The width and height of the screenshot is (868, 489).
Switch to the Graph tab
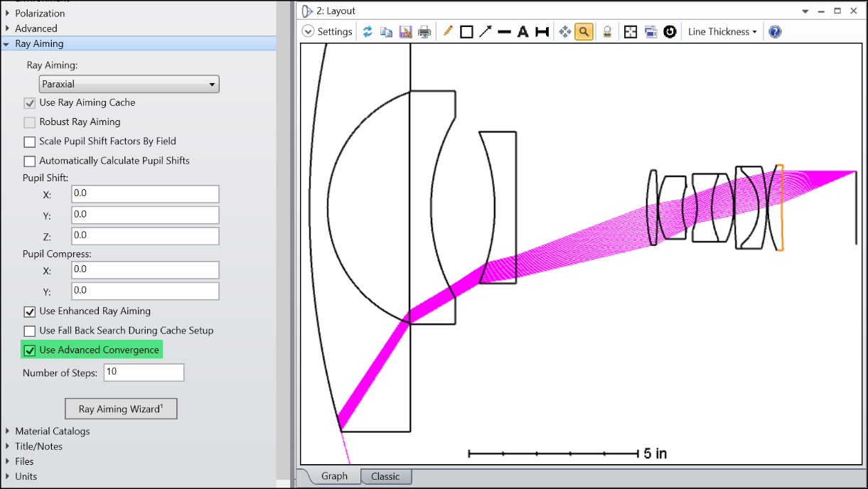click(334, 476)
